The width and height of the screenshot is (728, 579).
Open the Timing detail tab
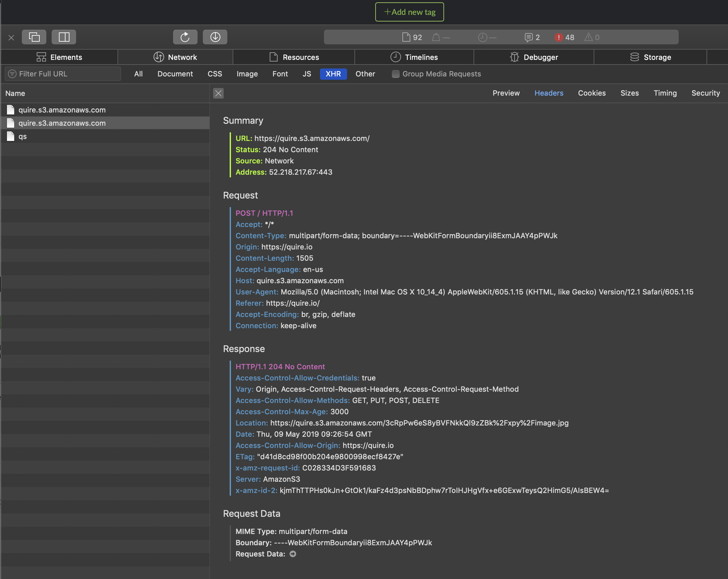click(x=665, y=93)
